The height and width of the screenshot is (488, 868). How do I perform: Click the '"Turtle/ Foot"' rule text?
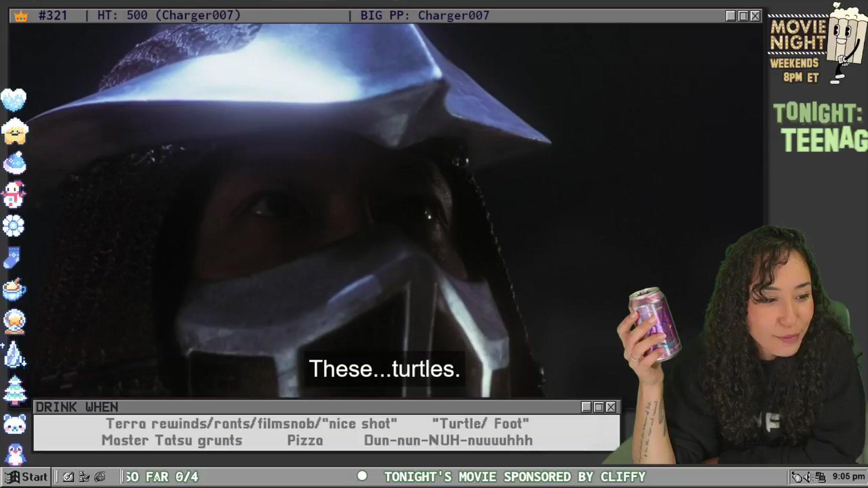pos(481,423)
